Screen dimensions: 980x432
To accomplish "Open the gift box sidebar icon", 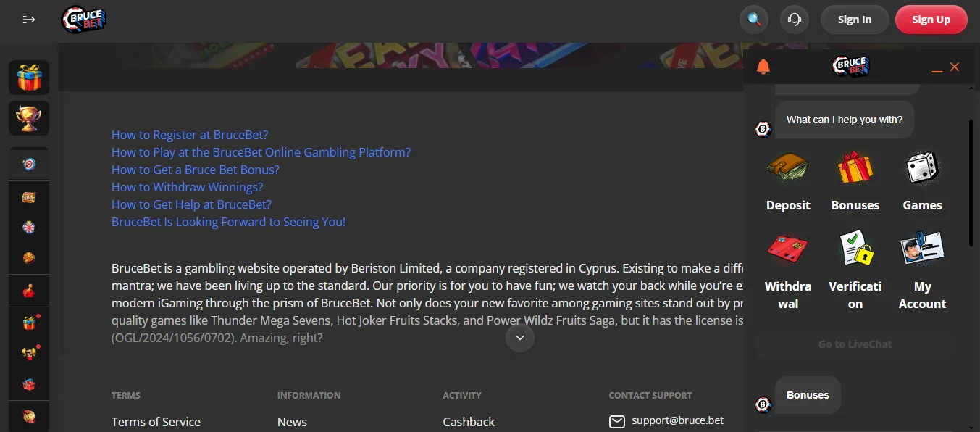I will coord(29,78).
